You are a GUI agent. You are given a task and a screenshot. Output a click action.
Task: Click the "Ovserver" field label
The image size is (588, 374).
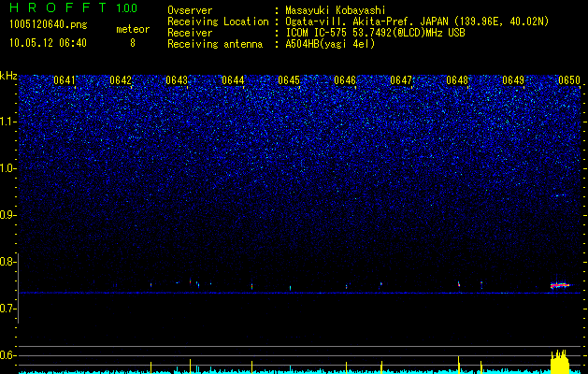tap(190, 11)
